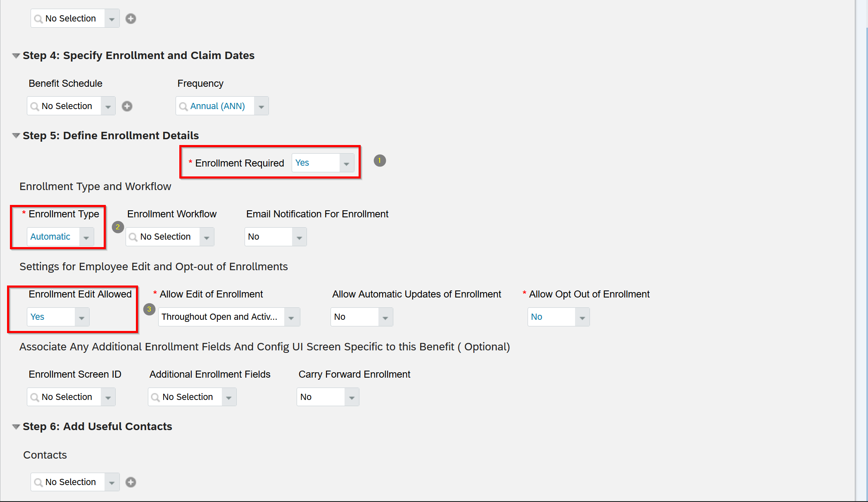Open Email Notification For Enrollment dropdown
Viewport: 868px width, 502px height.
coord(299,237)
